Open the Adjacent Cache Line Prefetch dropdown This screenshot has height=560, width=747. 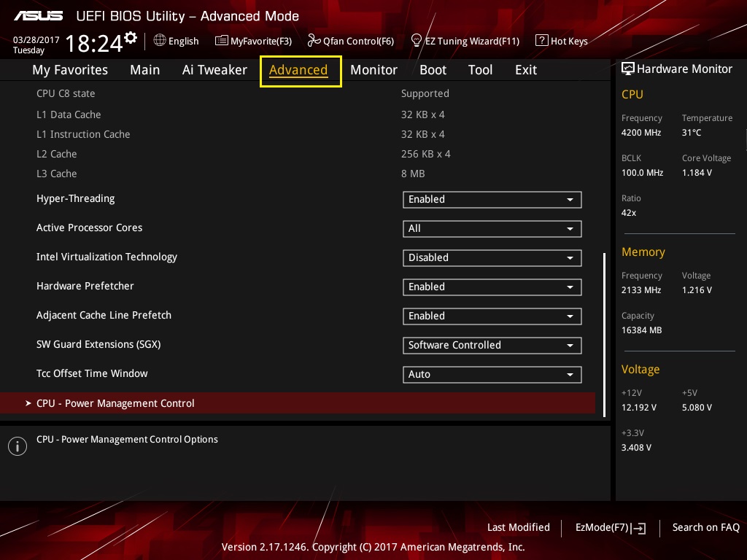click(x=492, y=316)
